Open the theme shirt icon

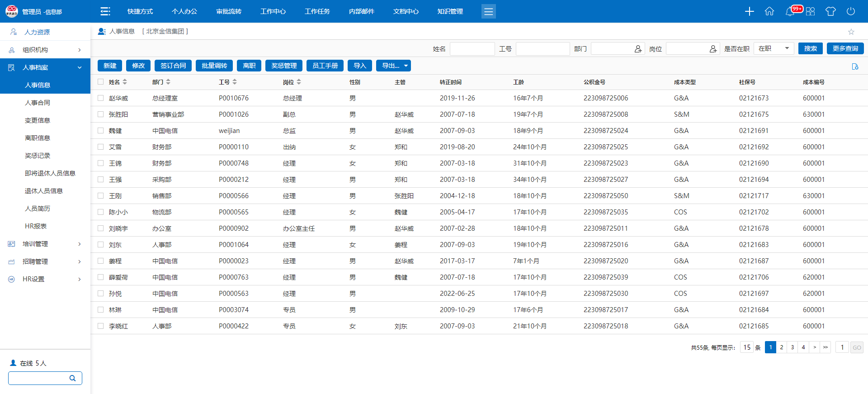coord(830,11)
